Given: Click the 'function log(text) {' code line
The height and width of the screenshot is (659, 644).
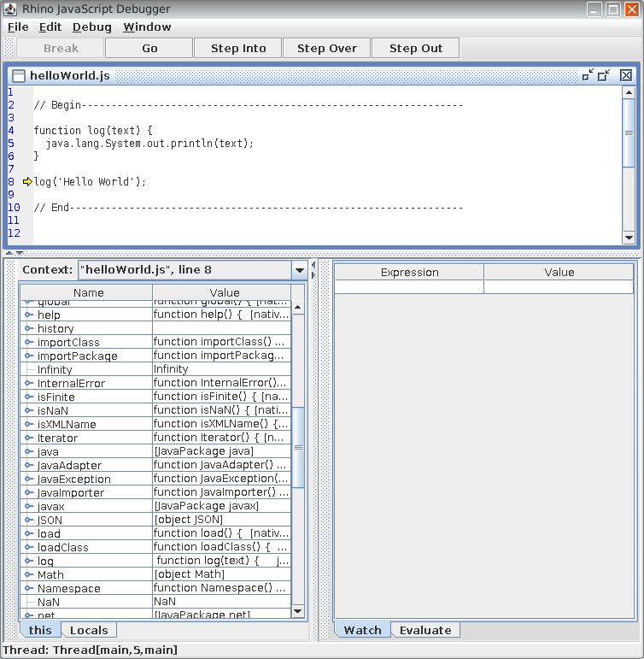Looking at the screenshot, I should (93, 130).
